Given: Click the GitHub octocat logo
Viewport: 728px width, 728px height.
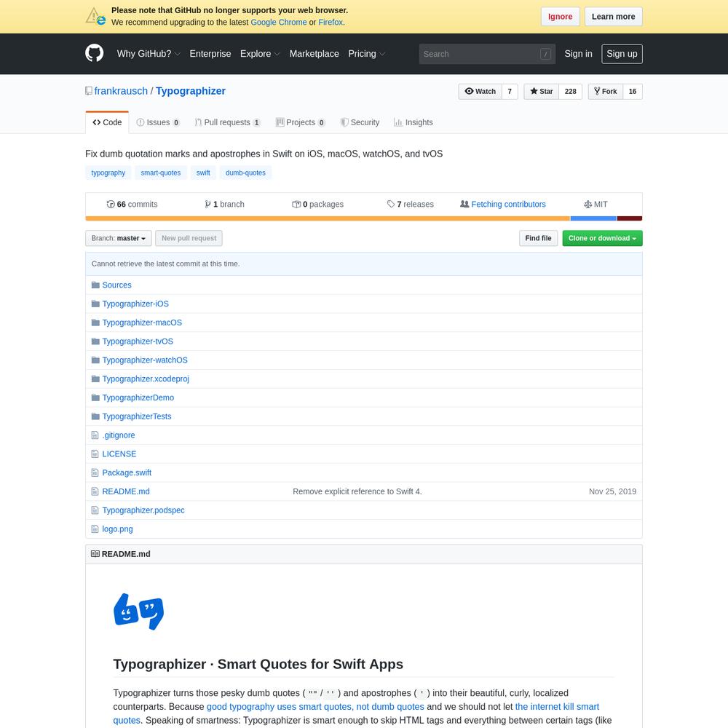Looking at the screenshot, I should (x=94, y=53).
